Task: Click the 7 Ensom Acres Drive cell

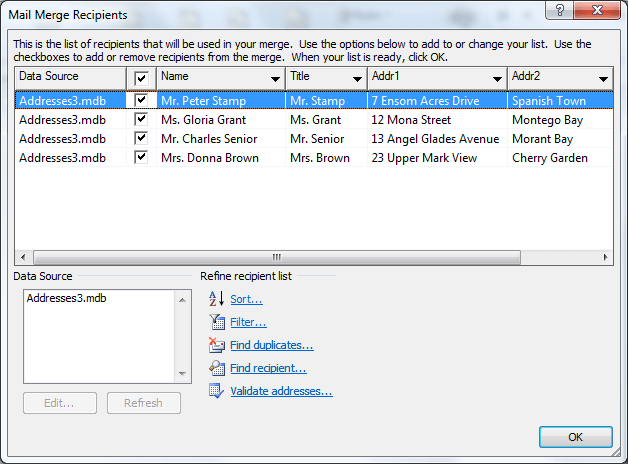Action: pyautogui.click(x=437, y=100)
